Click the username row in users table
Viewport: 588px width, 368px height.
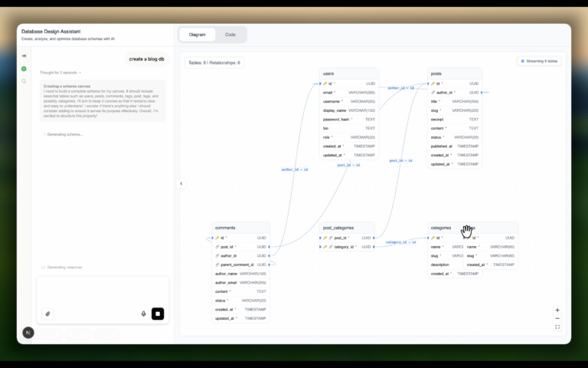coord(349,101)
